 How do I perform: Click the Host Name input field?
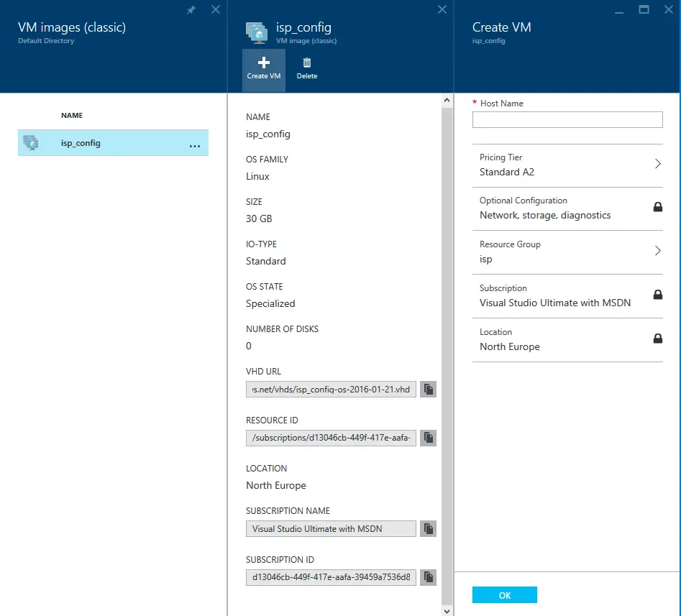point(567,119)
